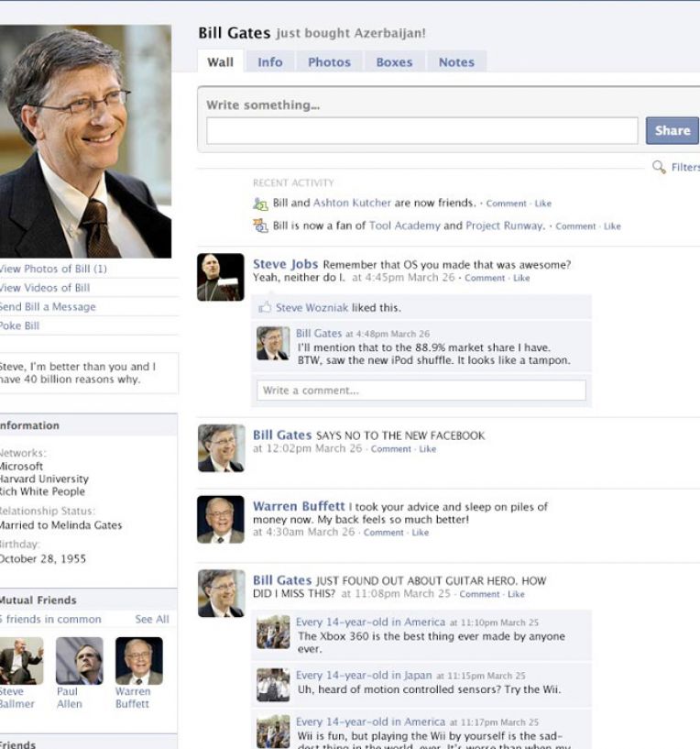This screenshot has height=749, width=700.
Task: Click Bill Gates' large profile photo
Action: click(x=85, y=141)
